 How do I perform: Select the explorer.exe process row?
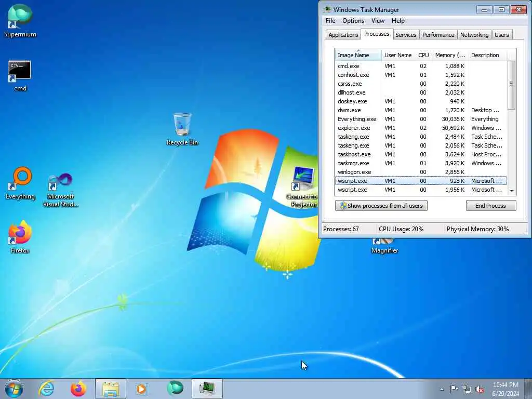(x=421, y=128)
